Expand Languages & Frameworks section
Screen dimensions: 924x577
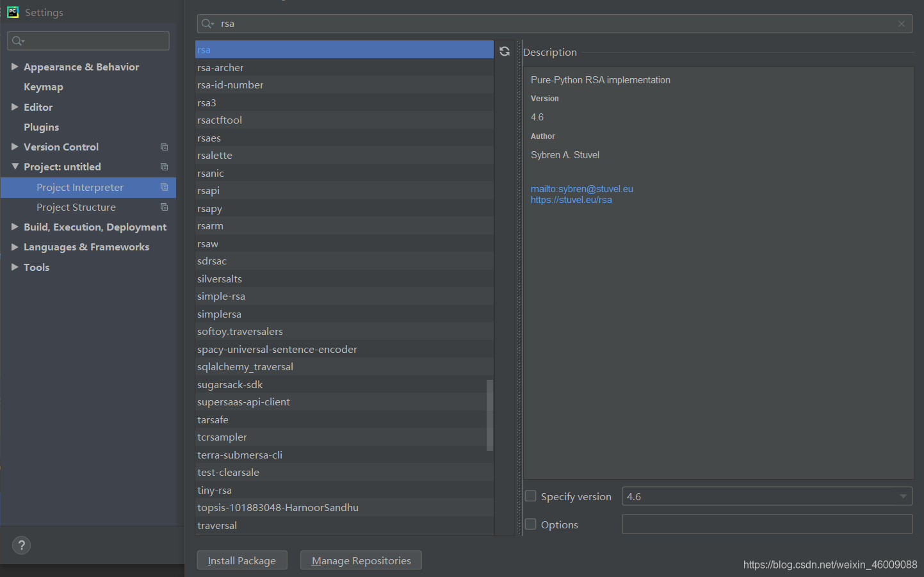pos(15,247)
